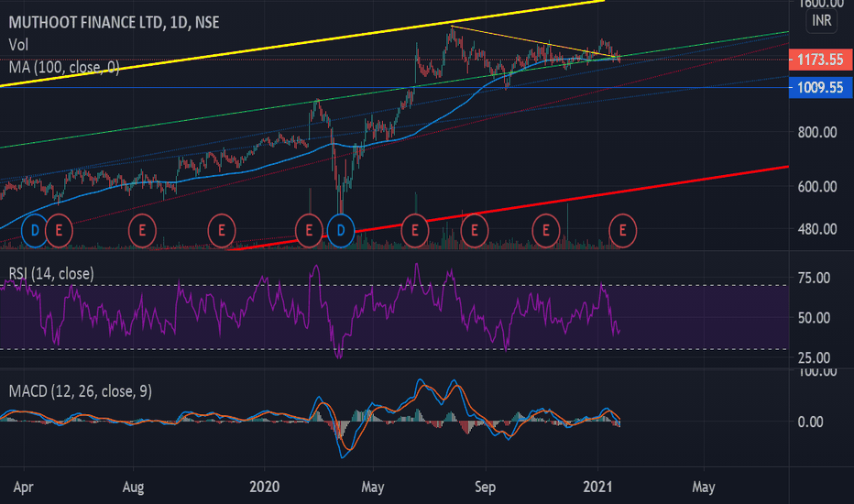Click the INR currency button

[x=821, y=21]
